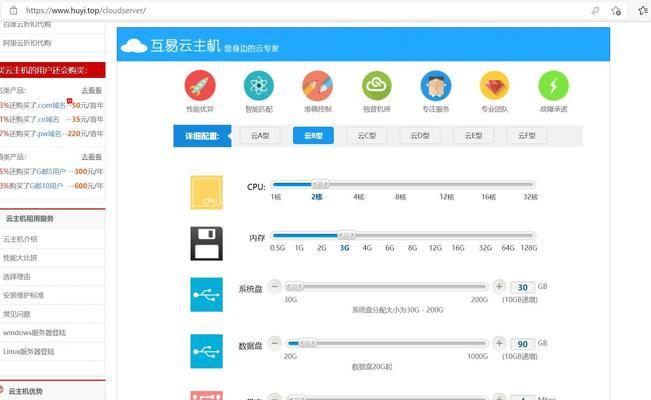Viewport: 651px width, 400px height.
Task: Open the favorites list icon at far right
Action: coord(643,10)
